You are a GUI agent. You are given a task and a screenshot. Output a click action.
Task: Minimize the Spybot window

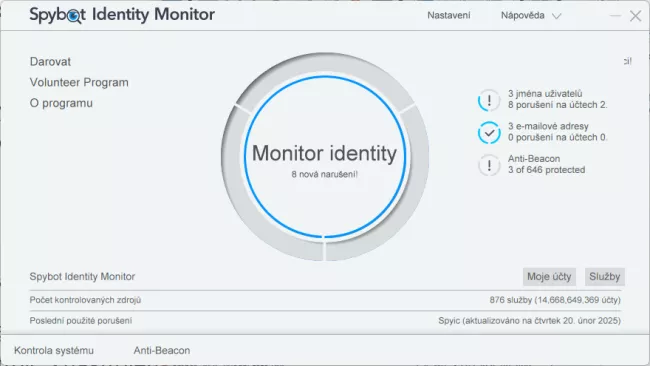(615, 16)
